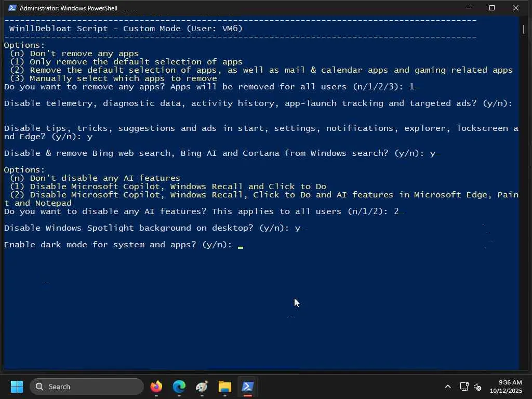Click the 'Administrator: Windows PowerShell' title text
Image resolution: width=532 pixels, height=399 pixels.
(69, 8)
